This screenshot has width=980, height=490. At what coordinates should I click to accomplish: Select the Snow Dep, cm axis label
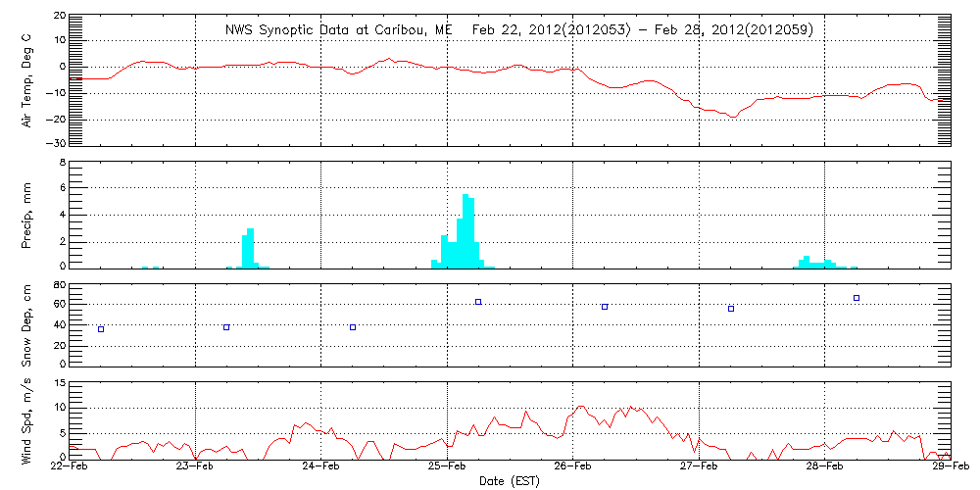[26, 322]
